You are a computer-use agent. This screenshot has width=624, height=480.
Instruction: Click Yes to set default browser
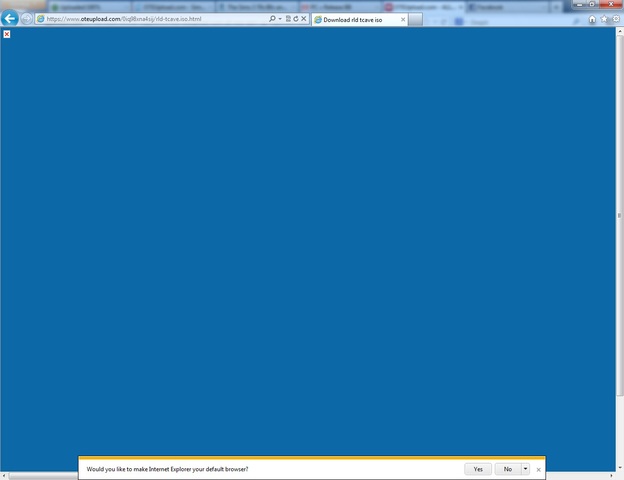pos(477,469)
